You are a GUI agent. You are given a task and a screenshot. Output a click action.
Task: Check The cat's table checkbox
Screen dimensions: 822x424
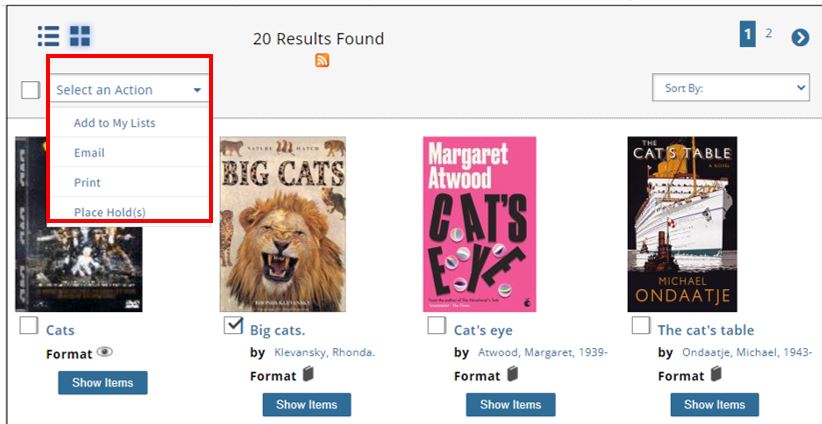[641, 326]
